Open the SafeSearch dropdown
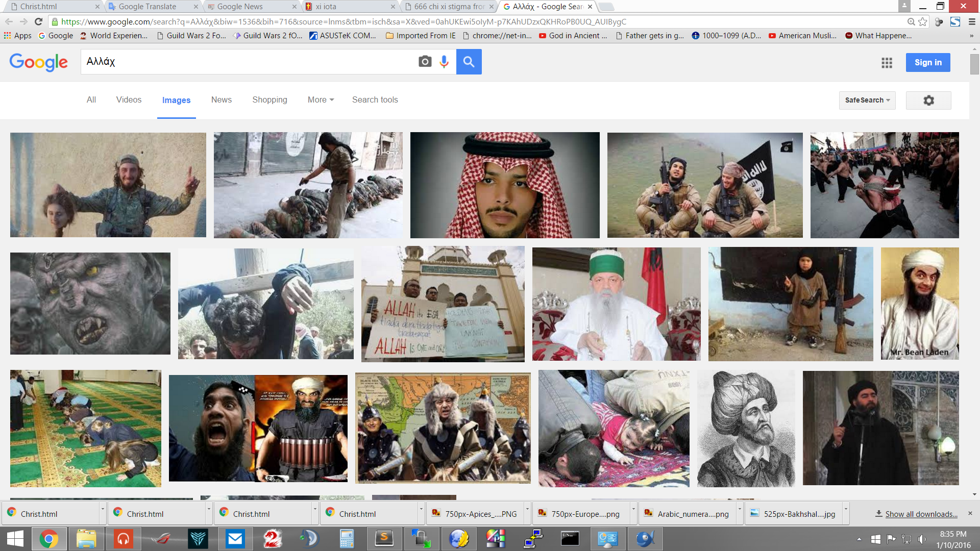Screen dimensions: 980x551 (x=867, y=101)
